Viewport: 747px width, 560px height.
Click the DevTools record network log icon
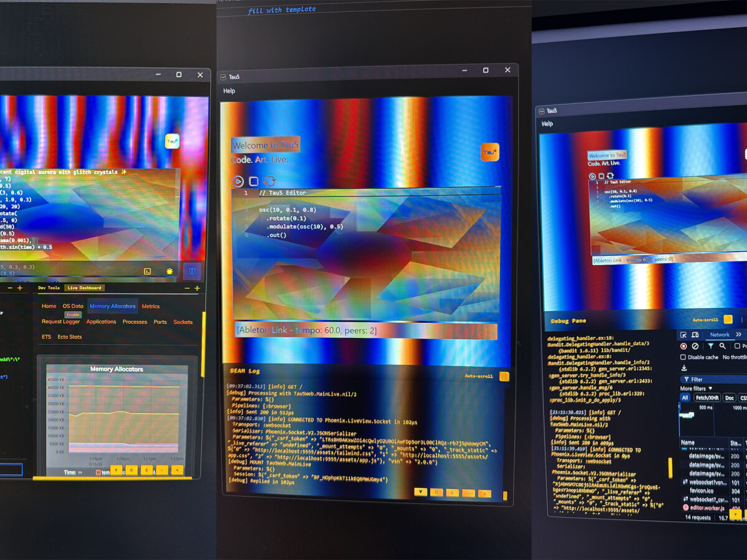point(684,346)
